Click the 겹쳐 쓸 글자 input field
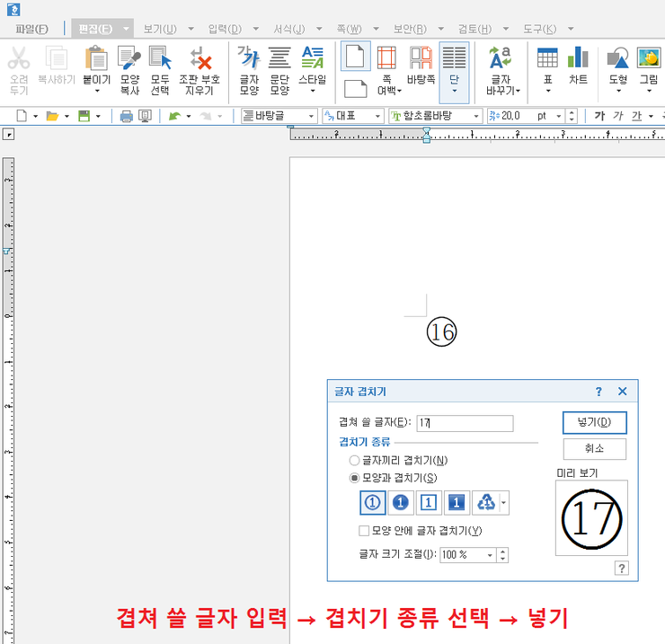This screenshot has height=644, width=665. click(465, 423)
